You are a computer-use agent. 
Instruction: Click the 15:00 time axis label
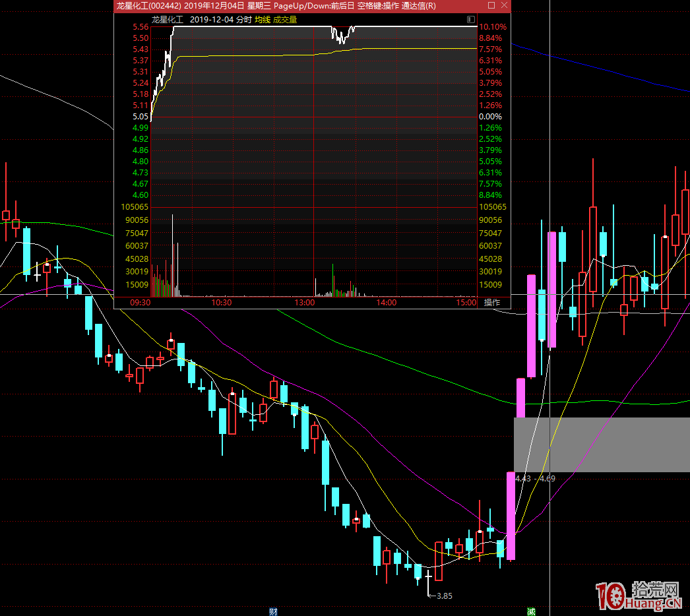tap(466, 302)
